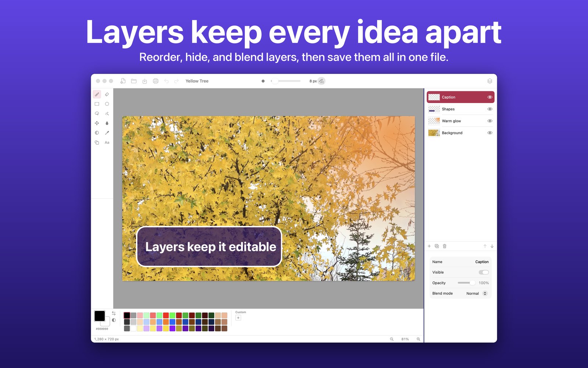Select the Shapes layer row
This screenshot has height=368, width=588.
click(460, 109)
